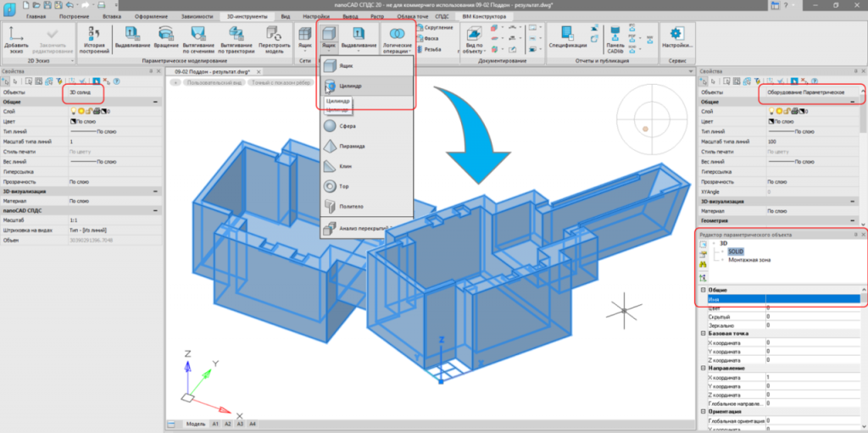
Task: Collapse 3D-визуализация section in left panel
Action: pos(155,191)
